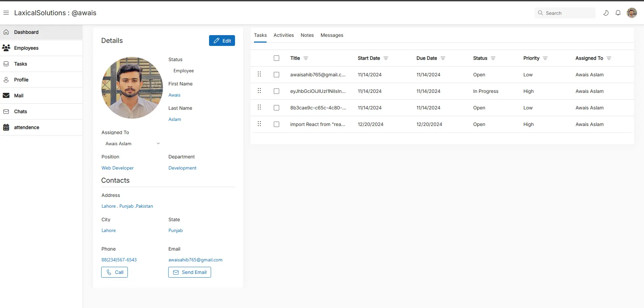Open the hamburger navigation menu
This screenshot has height=308, width=644.
[6, 12]
